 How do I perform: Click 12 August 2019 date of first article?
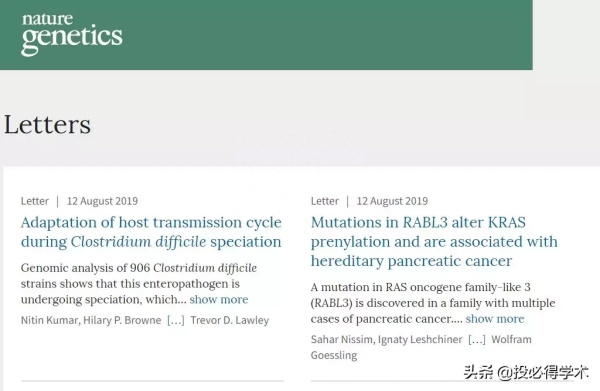click(x=102, y=201)
